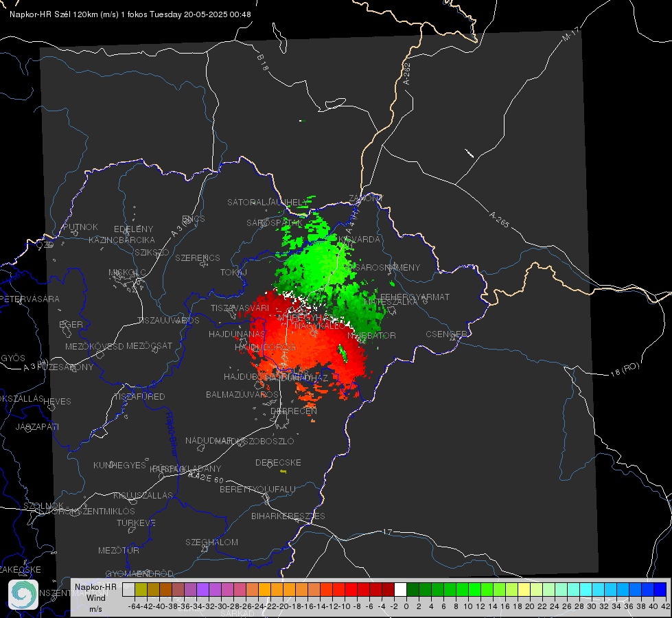Click the swirl logo icon beside the legend

point(23,595)
